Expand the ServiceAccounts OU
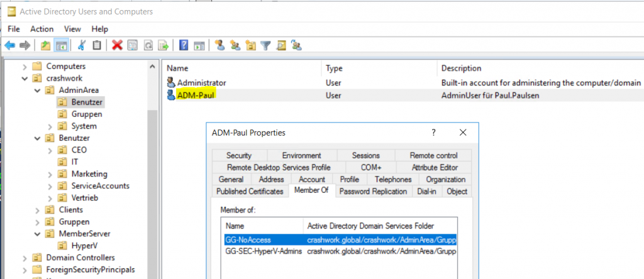 point(50,186)
